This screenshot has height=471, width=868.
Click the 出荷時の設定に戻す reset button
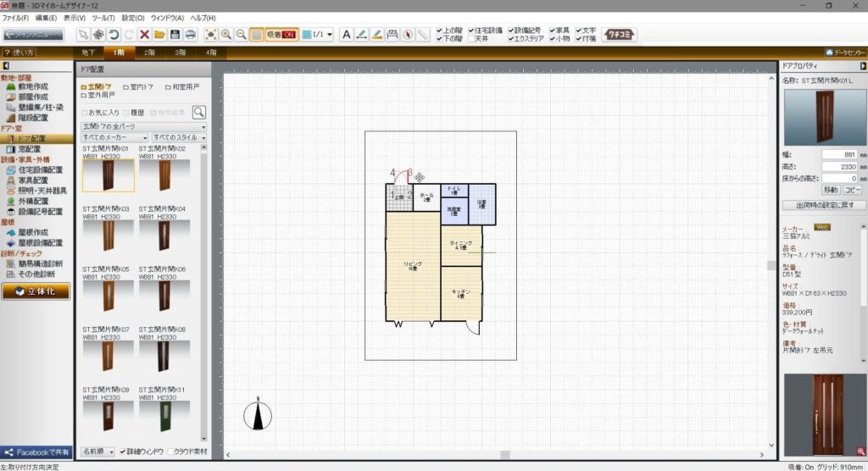point(823,205)
